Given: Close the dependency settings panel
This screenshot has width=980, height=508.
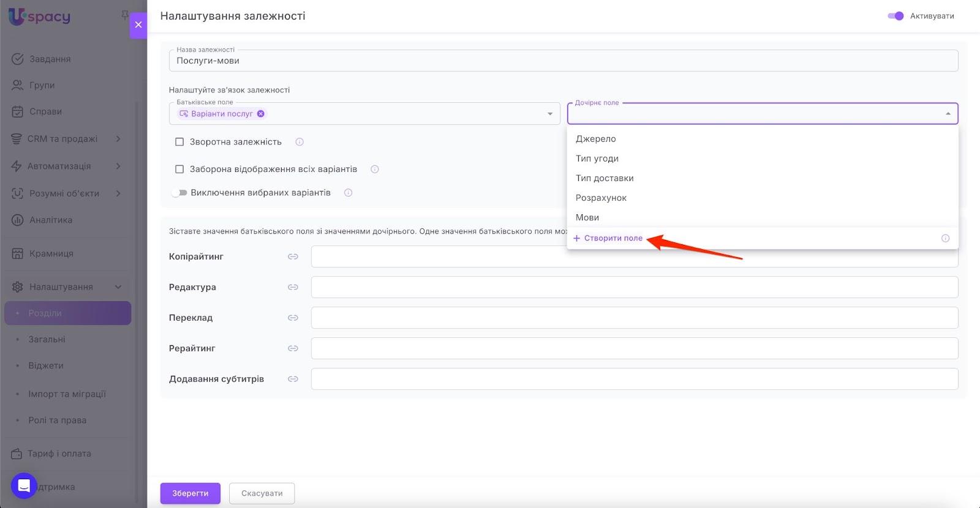Looking at the screenshot, I should pyautogui.click(x=138, y=24).
